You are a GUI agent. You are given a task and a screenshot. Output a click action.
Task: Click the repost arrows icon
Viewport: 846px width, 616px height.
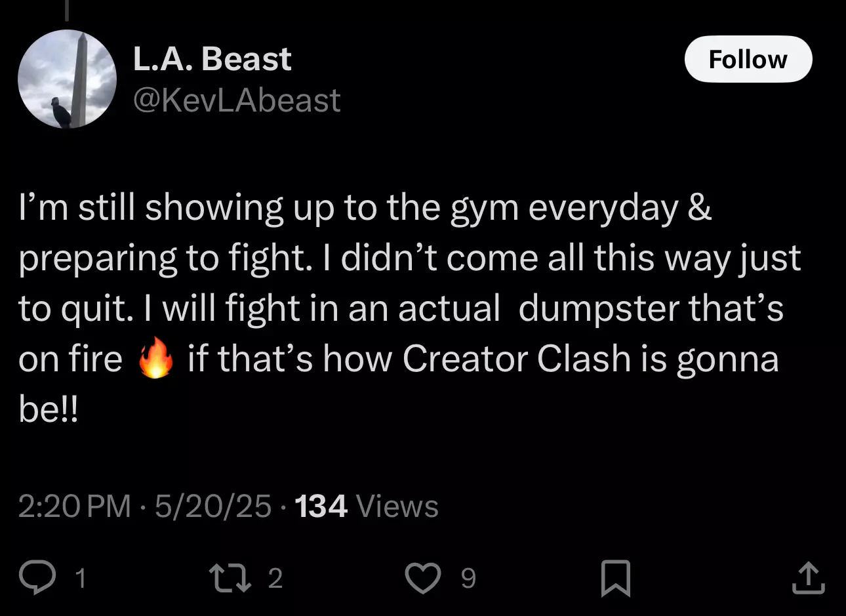tap(230, 578)
